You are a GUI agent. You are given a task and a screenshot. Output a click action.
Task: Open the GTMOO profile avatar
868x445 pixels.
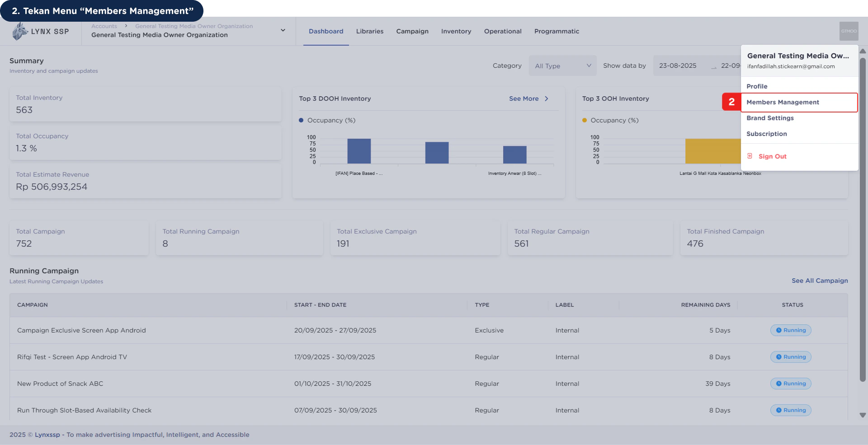click(849, 31)
